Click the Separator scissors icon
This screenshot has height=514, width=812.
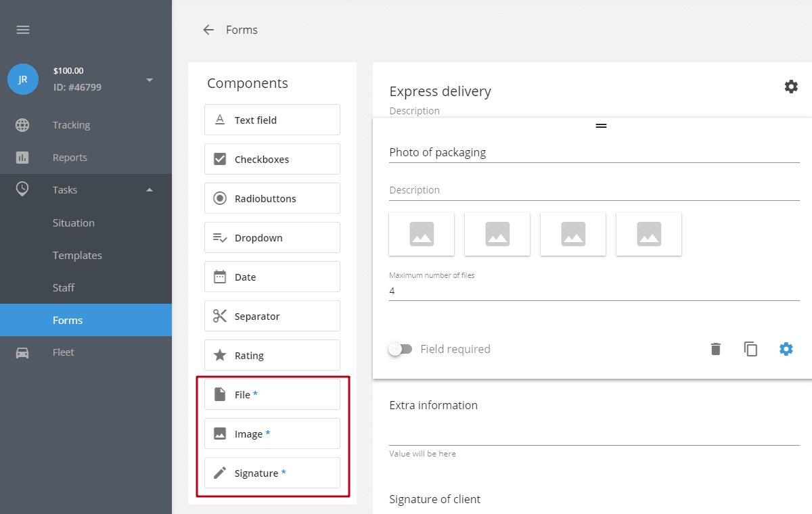(x=220, y=316)
